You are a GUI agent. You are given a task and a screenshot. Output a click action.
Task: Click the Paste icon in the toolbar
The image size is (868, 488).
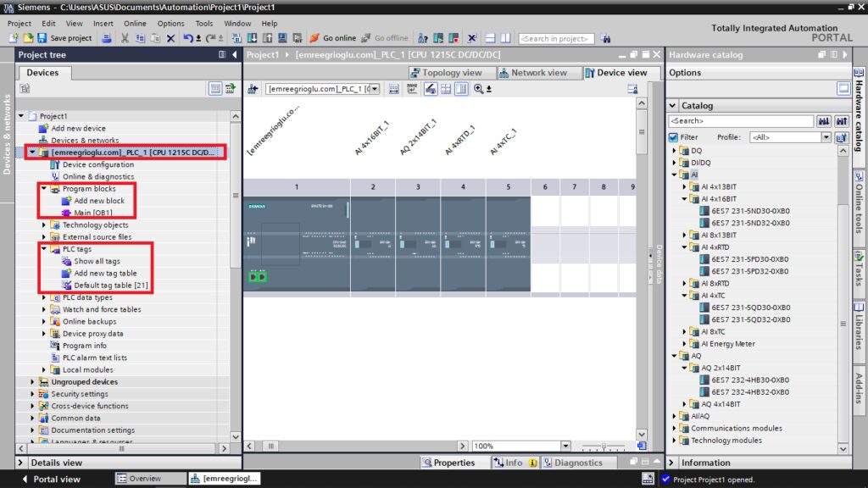[156, 38]
